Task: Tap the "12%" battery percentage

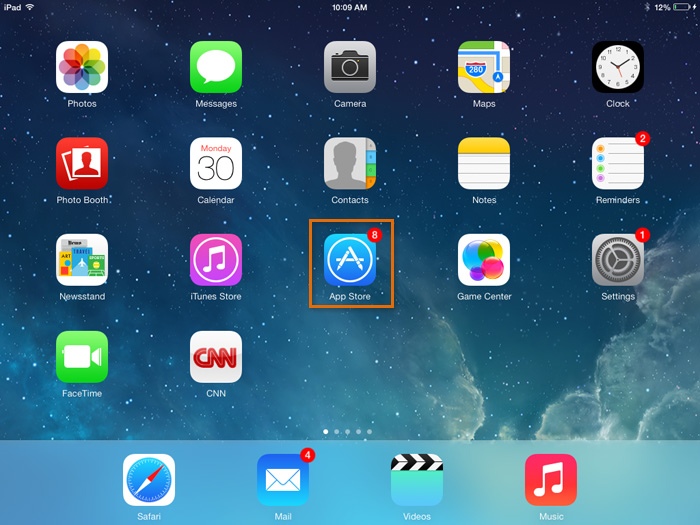Action: (662, 8)
